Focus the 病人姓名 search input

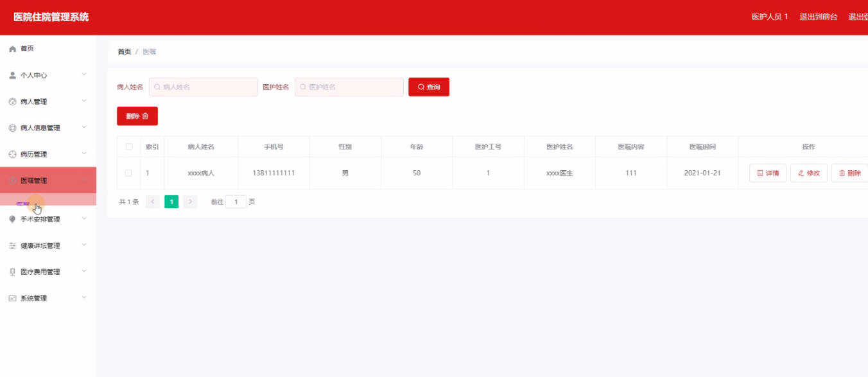pos(204,87)
